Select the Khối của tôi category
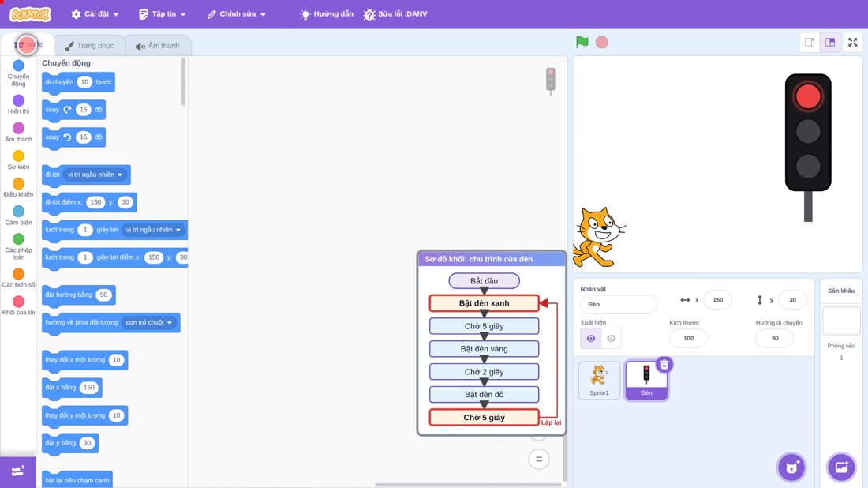This screenshot has width=868, height=488. [18, 306]
